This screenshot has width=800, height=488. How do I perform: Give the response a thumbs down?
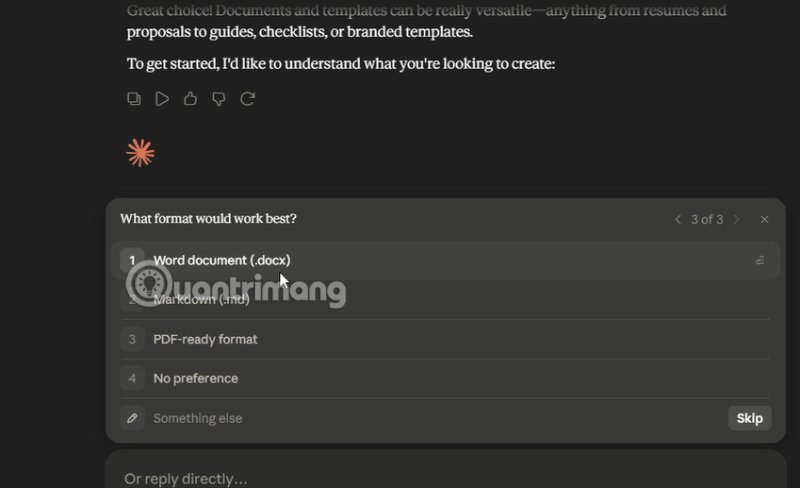coord(219,99)
